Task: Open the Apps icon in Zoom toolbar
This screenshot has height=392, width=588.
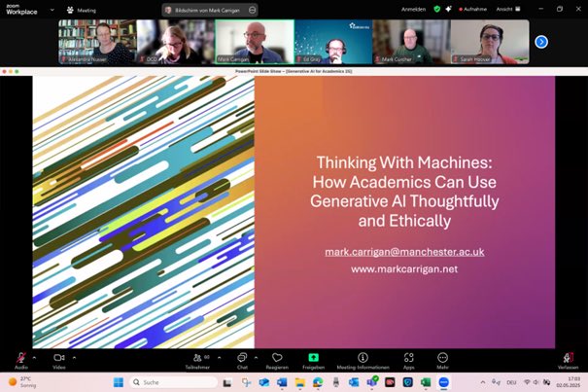Action: pos(409,361)
